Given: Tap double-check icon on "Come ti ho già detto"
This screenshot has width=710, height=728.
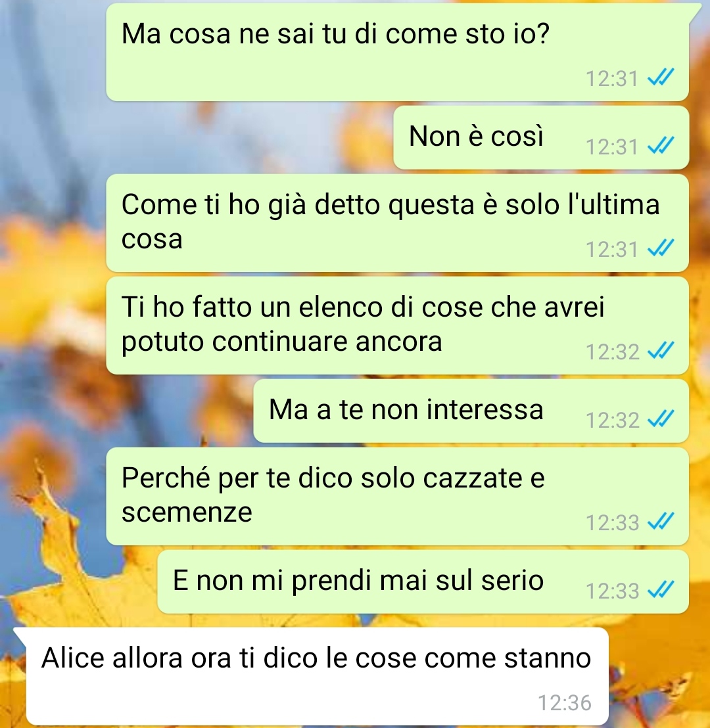Looking at the screenshot, I should click(x=660, y=248).
